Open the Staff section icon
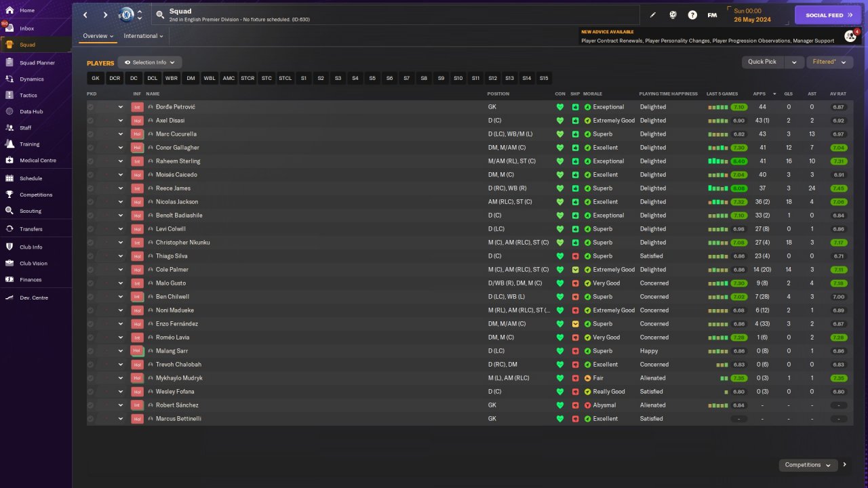 9,128
